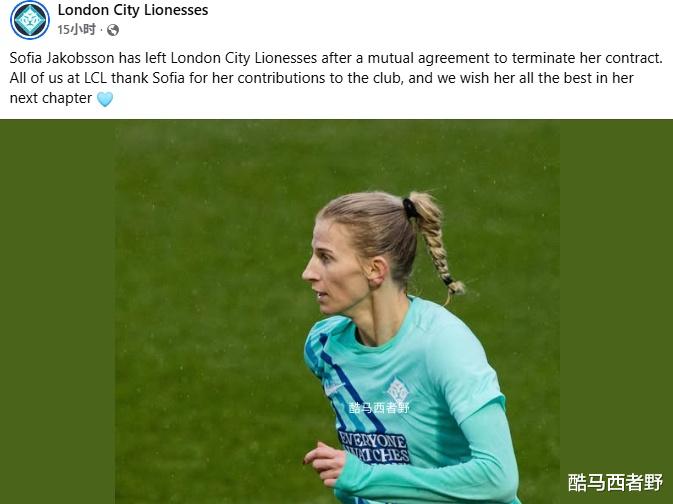This screenshot has width=673, height=504.
Task: Click the Nike swoosh on the jersey
Action: click(334, 389)
